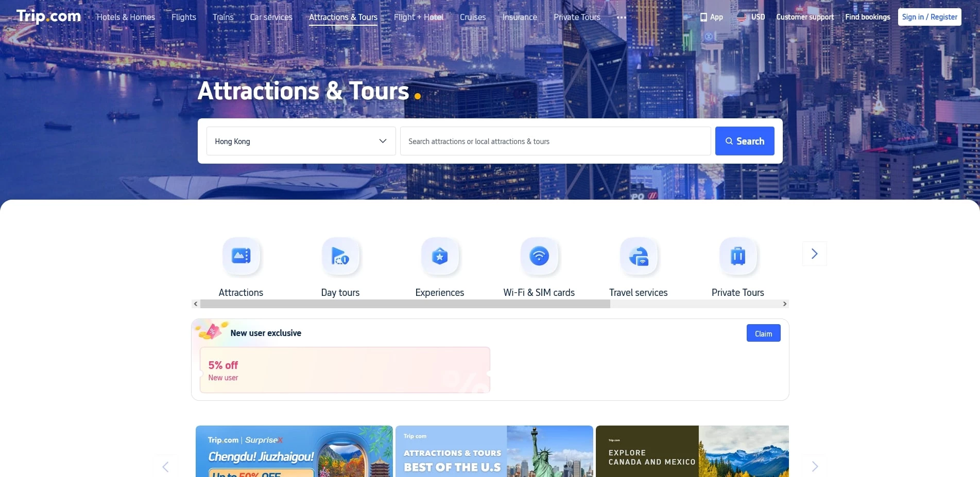Open the Cruises navigation tab
The image size is (980, 477).
tap(472, 16)
